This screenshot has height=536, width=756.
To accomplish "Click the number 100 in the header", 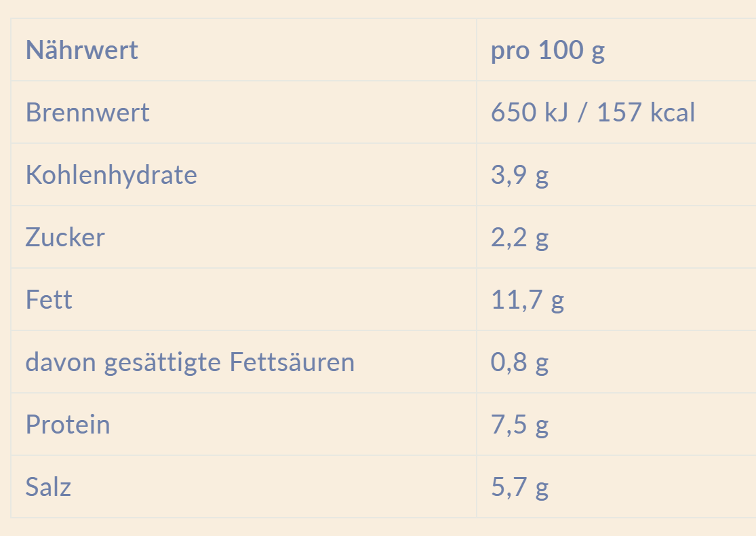I will [x=560, y=50].
